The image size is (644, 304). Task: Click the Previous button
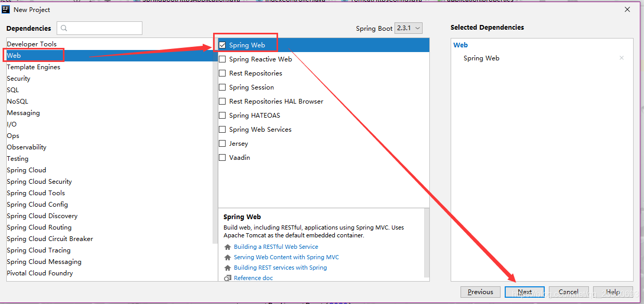click(480, 292)
